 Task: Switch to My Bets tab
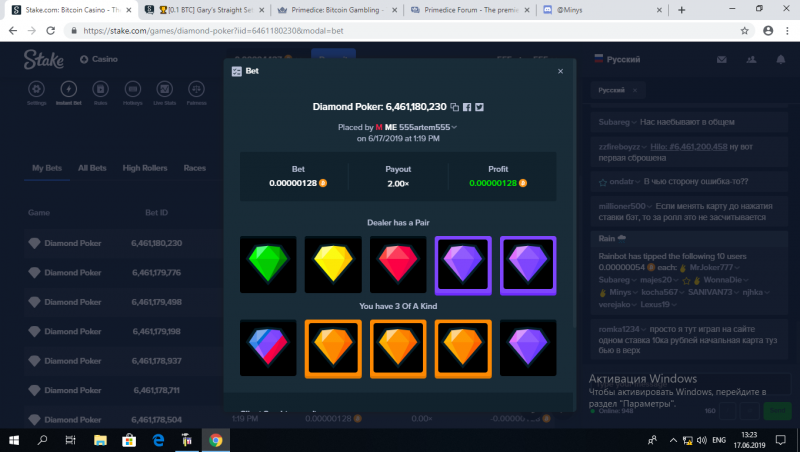tap(47, 168)
